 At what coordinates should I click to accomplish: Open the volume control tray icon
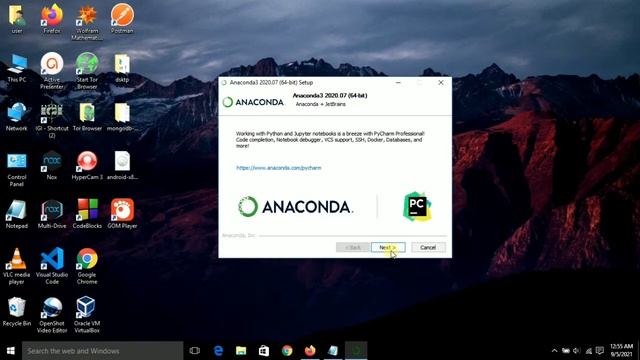pyautogui.click(x=577, y=351)
